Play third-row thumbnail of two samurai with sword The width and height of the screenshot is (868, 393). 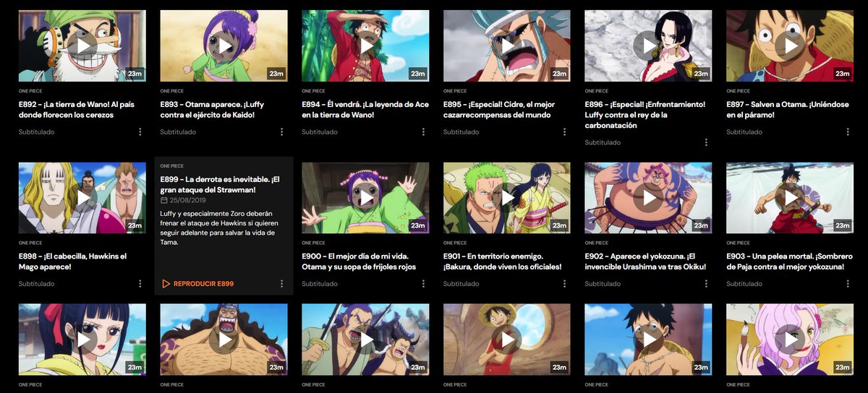coord(365,339)
